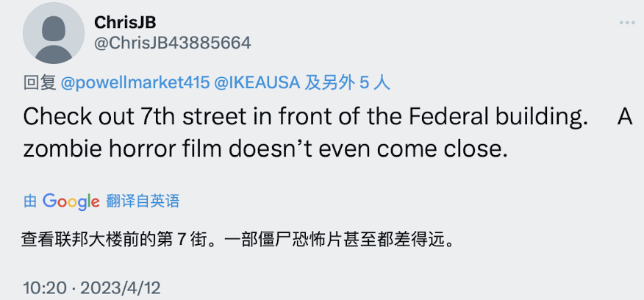Open the @IKEAUSA mention

pos(257,82)
